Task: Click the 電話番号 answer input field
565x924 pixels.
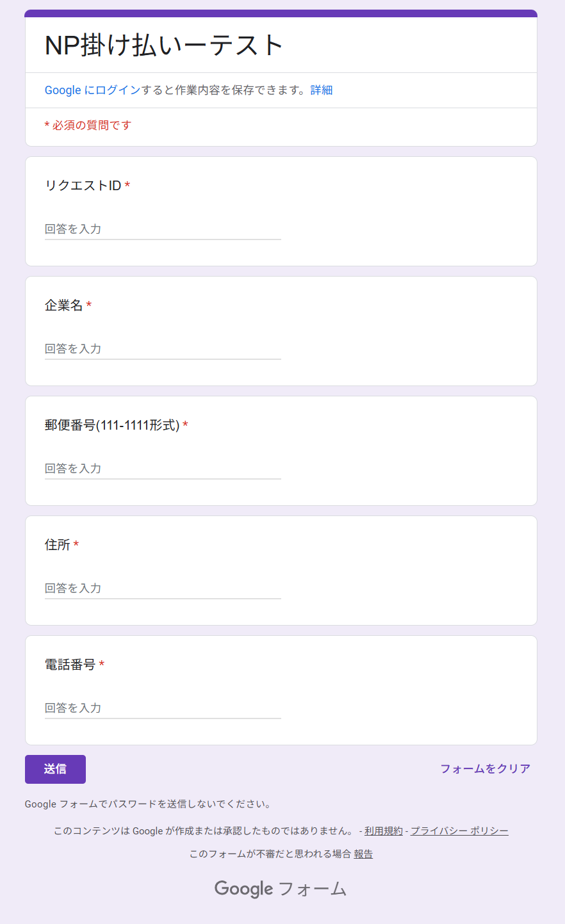Action: tap(163, 708)
